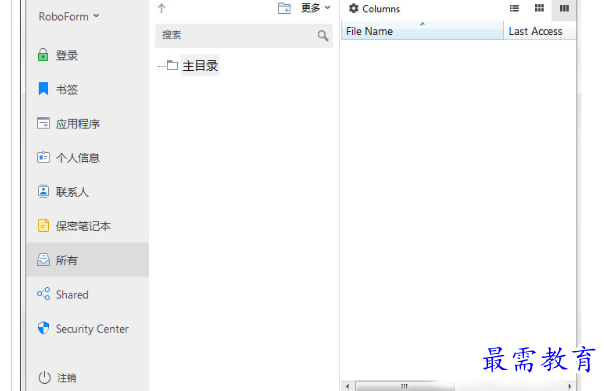Click the 搜索 search field
This screenshot has height=391, width=604.
(243, 35)
